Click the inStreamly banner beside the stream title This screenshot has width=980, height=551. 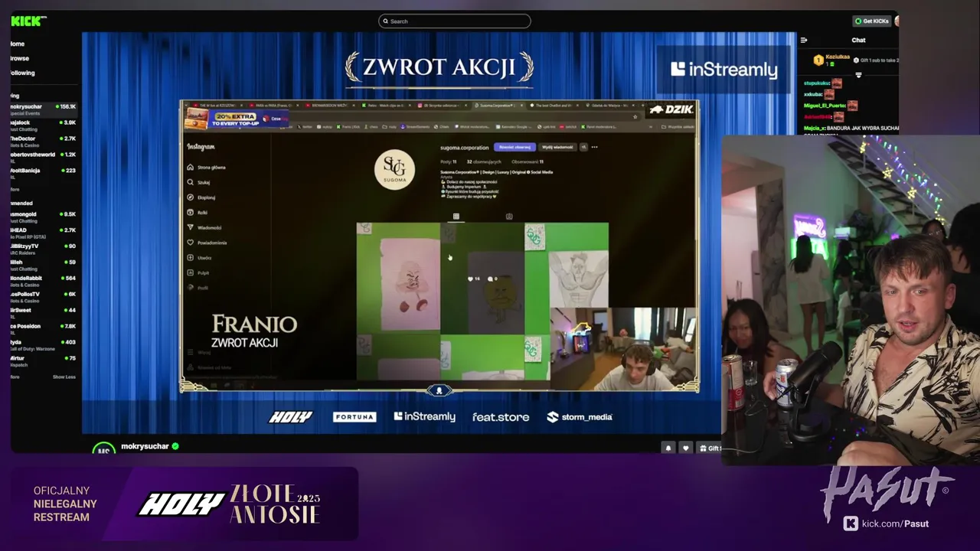click(724, 70)
